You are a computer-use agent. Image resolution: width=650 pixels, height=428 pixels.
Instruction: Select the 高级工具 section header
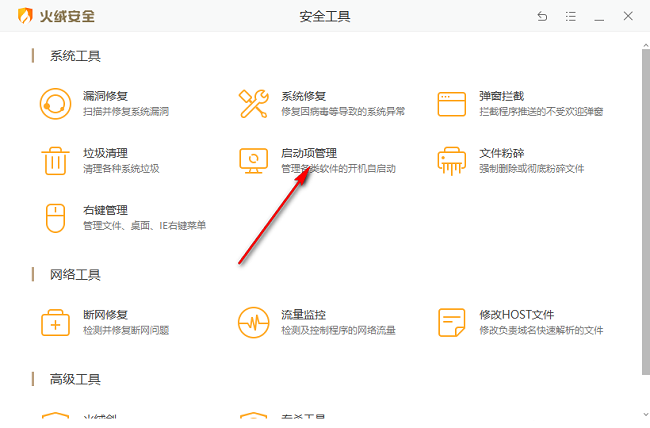point(75,379)
